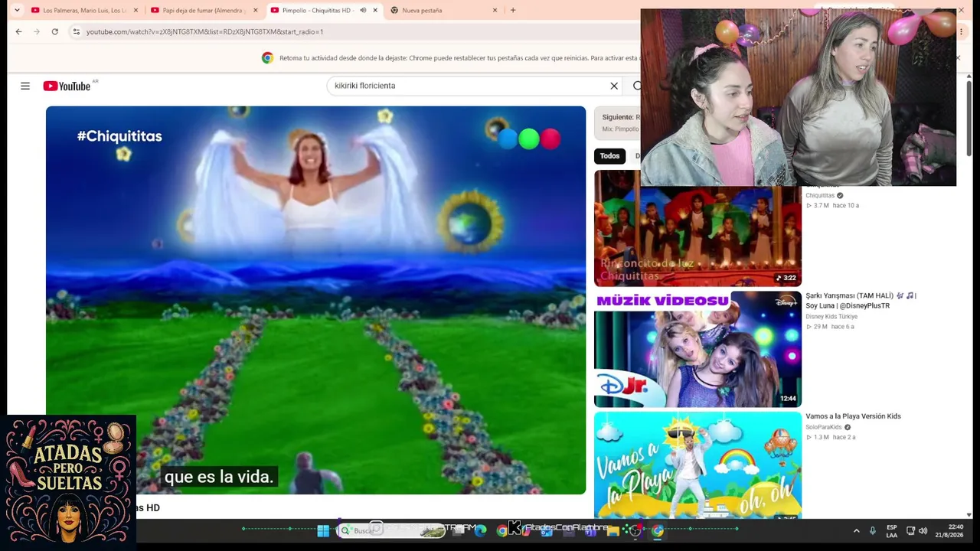
Task: Select the Todos filter chip
Action: [x=609, y=156]
